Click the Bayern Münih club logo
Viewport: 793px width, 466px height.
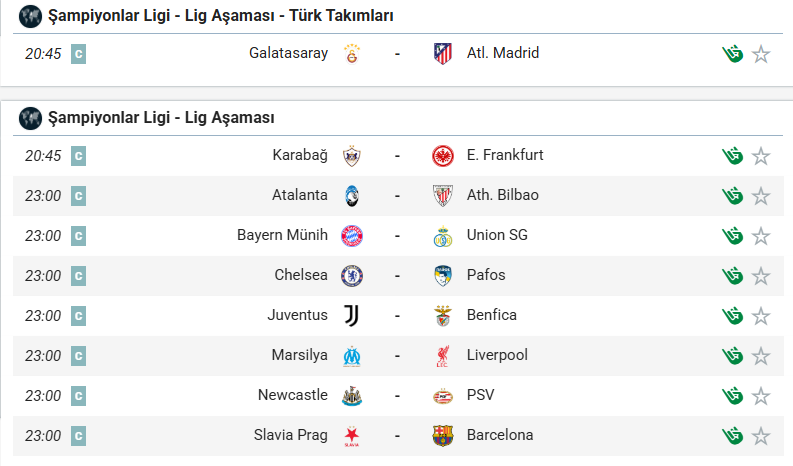[x=352, y=236]
